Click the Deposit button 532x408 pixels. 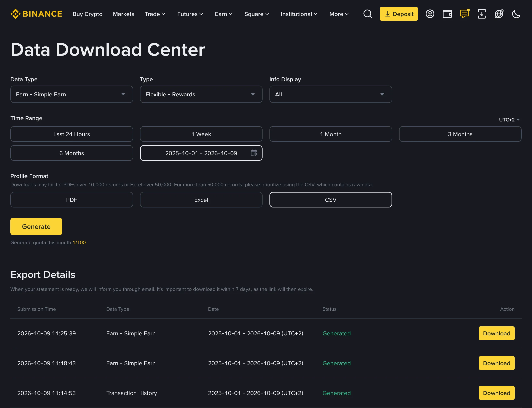point(399,14)
